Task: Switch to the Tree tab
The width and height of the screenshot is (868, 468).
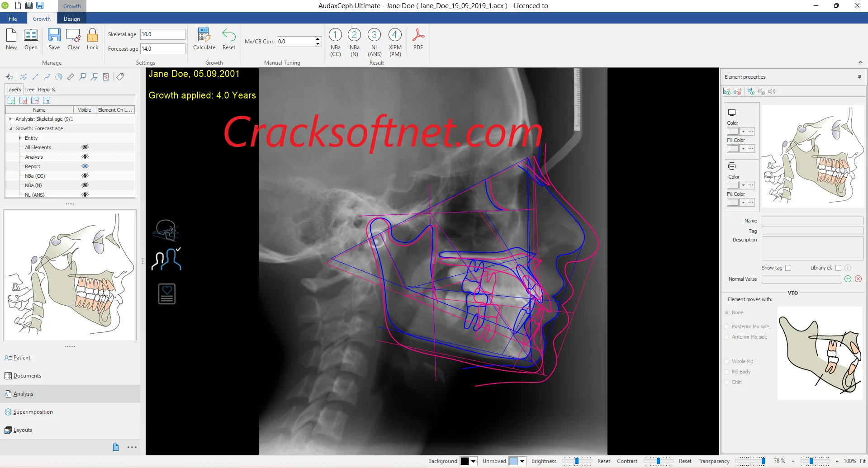Action: tap(29, 90)
